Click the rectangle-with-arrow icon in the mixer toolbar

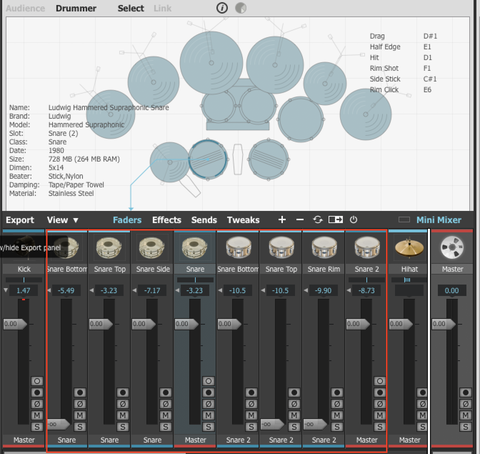335,220
